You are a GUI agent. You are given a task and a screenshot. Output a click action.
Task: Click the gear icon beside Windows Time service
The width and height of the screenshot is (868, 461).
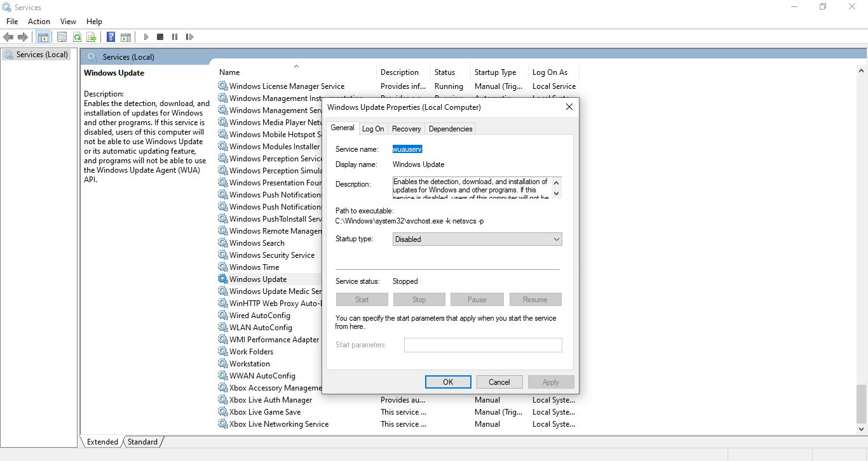coord(223,267)
